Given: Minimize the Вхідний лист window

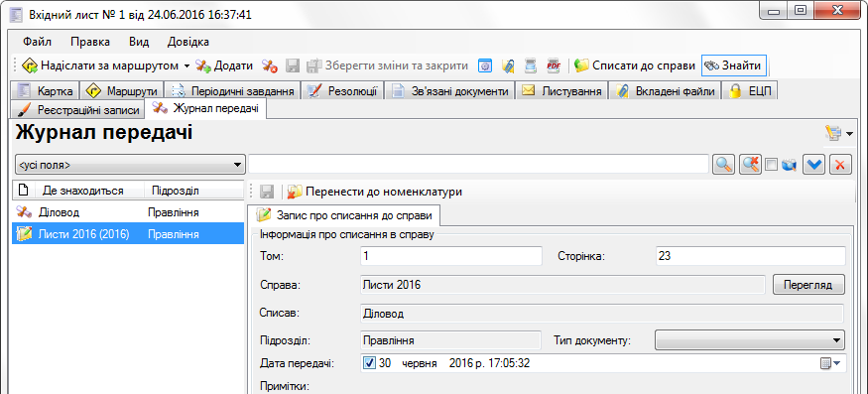Looking at the screenshot, I should click(x=774, y=12).
